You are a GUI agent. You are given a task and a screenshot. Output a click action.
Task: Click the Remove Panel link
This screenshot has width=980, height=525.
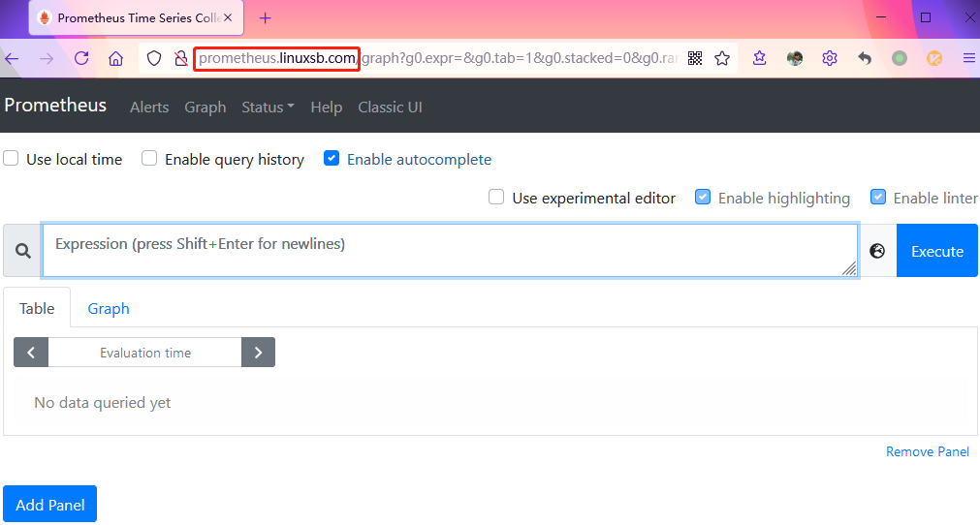928,451
